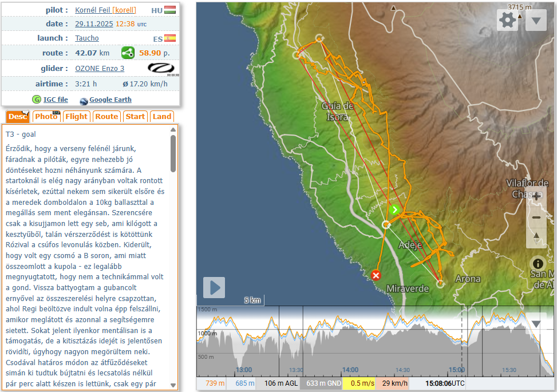Reset map orientation with compass arrow
The height and width of the screenshot is (392, 557).
536,236
